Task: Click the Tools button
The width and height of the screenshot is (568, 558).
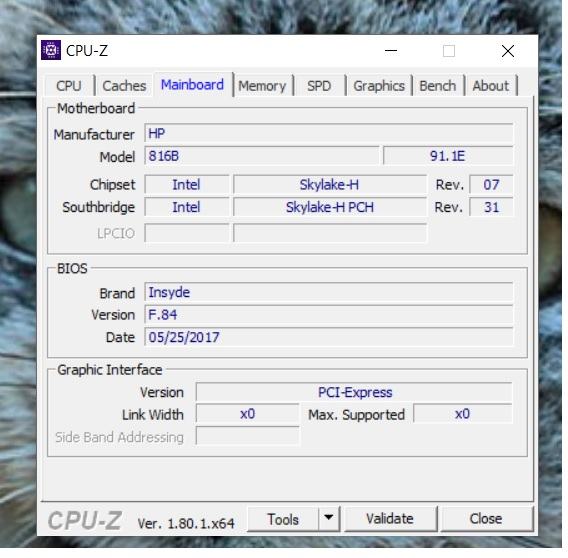Action: pyautogui.click(x=283, y=519)
